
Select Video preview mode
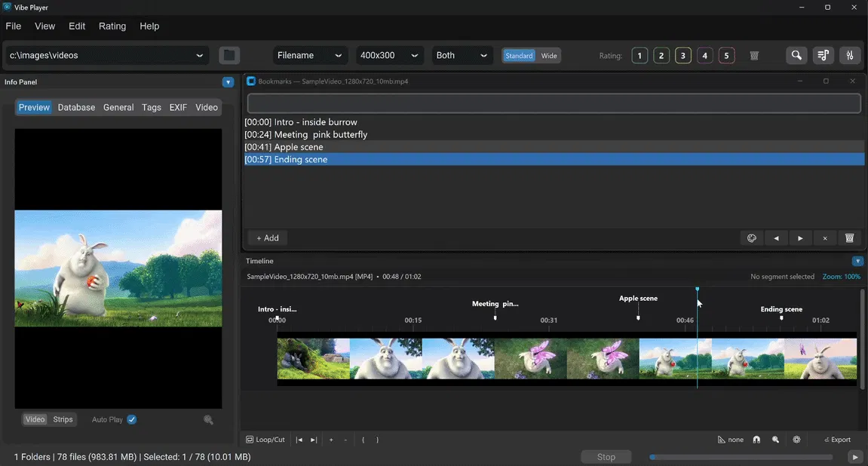[35, 419]
